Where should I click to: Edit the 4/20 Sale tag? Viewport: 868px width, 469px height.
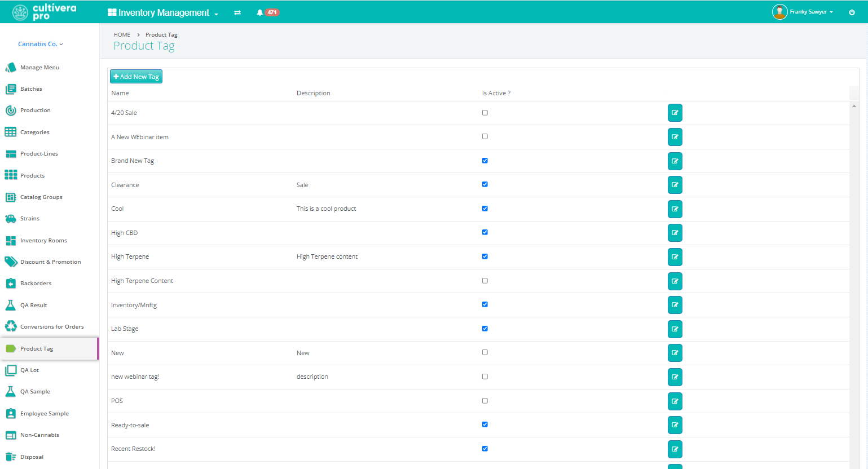pyautogui.click(x=675, y=113)
